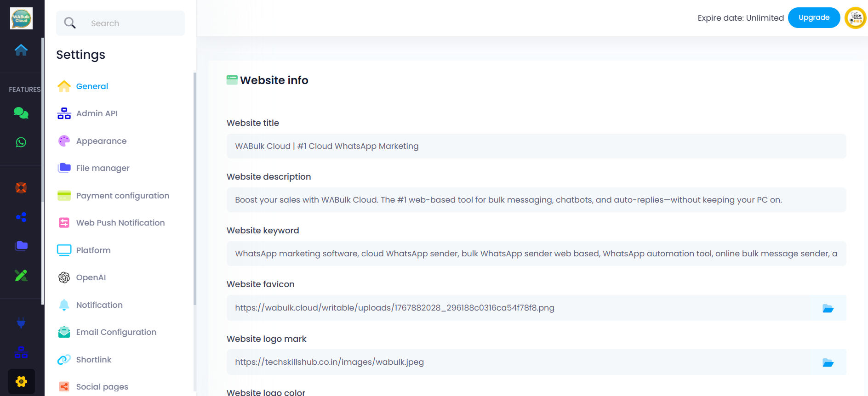Open the green chat bubbles feature icon

pyautogui.click(x=21, y=113)
